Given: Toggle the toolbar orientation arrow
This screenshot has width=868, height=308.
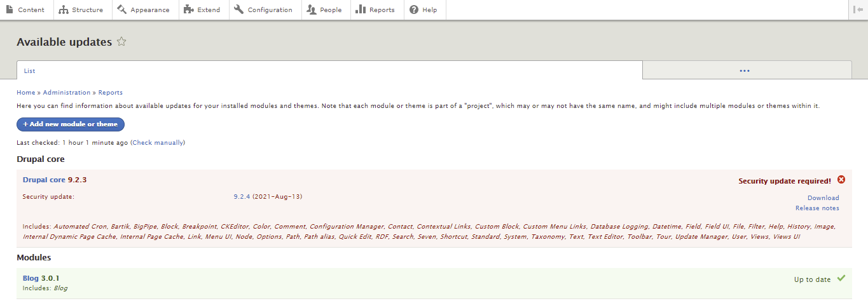Looking at the screenshot, I should click(858, 10).
